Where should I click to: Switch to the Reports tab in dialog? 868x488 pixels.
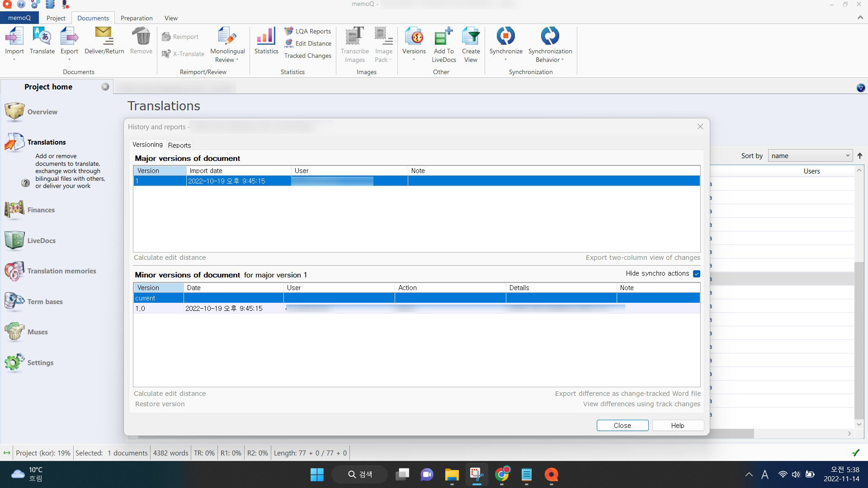click(179, 145)
